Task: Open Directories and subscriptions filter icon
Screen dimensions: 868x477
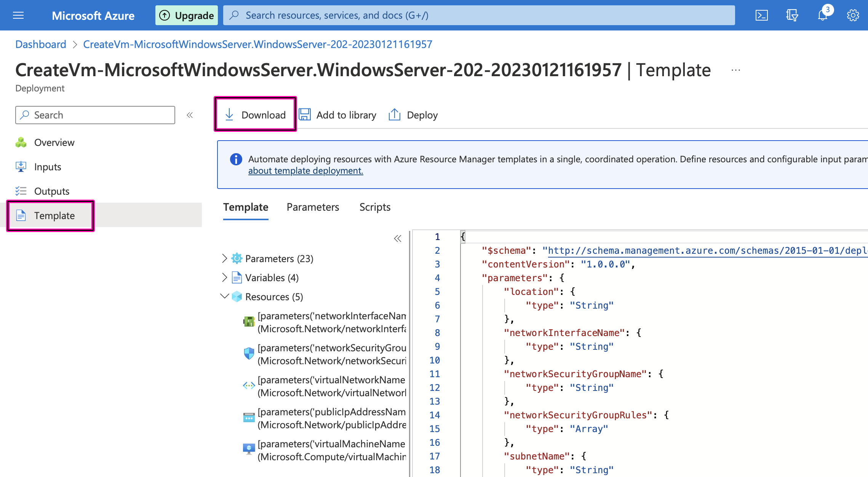Action: tap(792, 15)
